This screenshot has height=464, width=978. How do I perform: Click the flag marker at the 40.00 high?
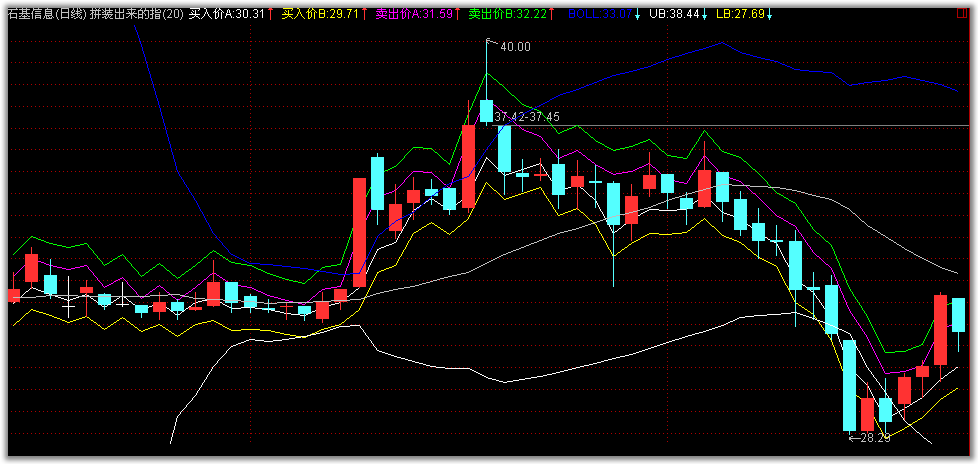click(x=489, y=42)
